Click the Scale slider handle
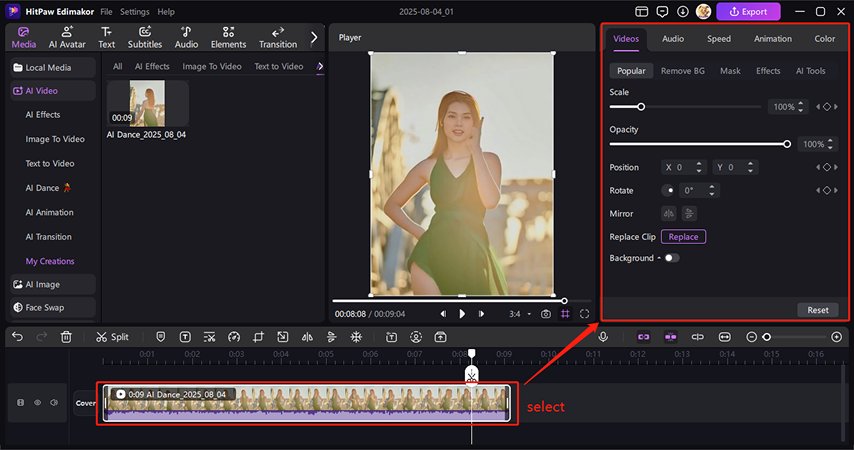 click(x=641, y=107)
